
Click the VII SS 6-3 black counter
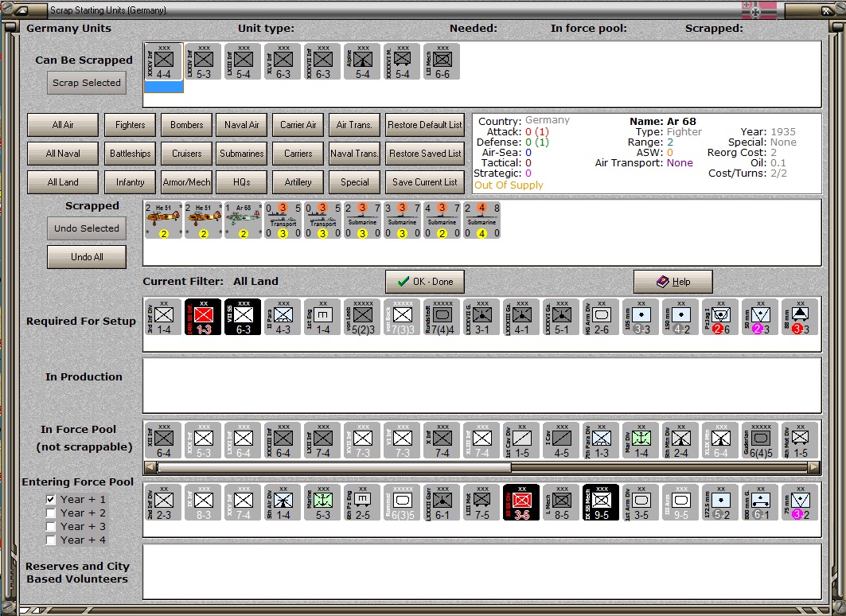coord(243,317)
